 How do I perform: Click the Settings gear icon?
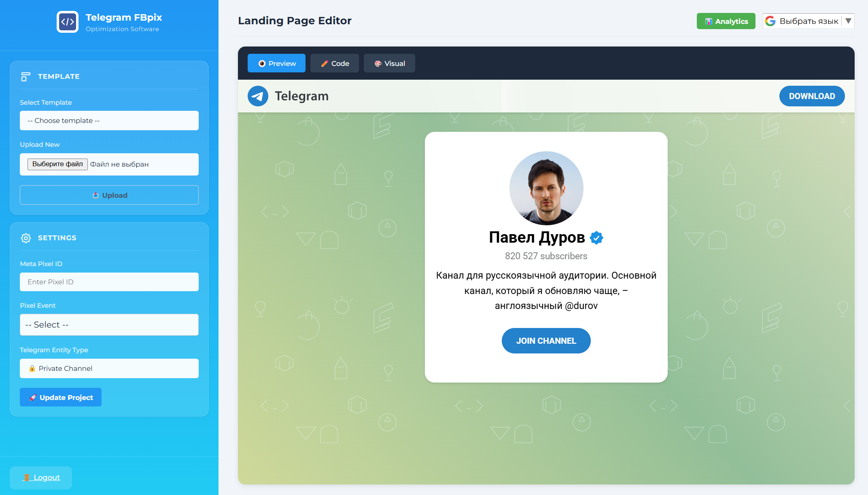tap(25, 238)
